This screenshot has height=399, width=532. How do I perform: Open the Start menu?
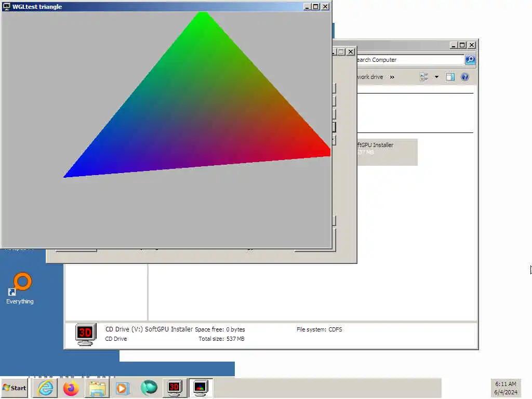(14, 388)
